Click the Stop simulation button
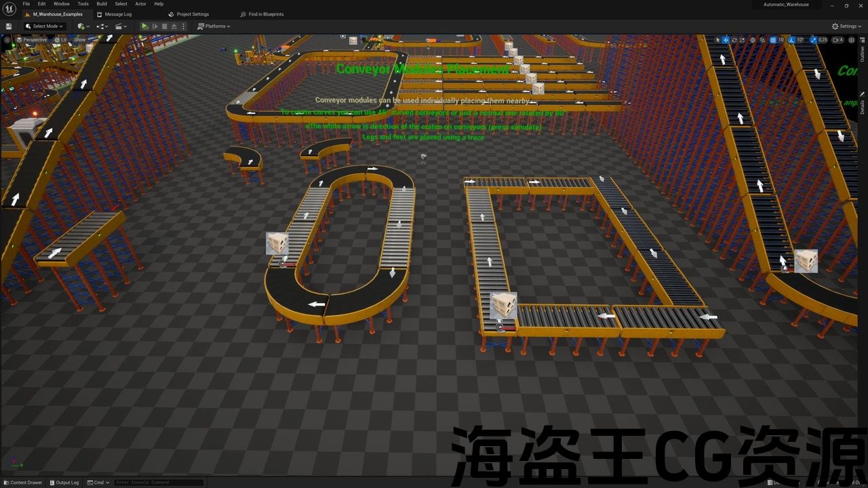Screen dimensions: 868x488 point(164,26)
